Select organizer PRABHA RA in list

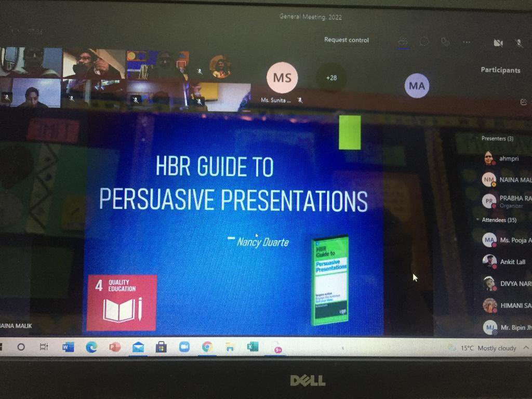pos(506,201)
